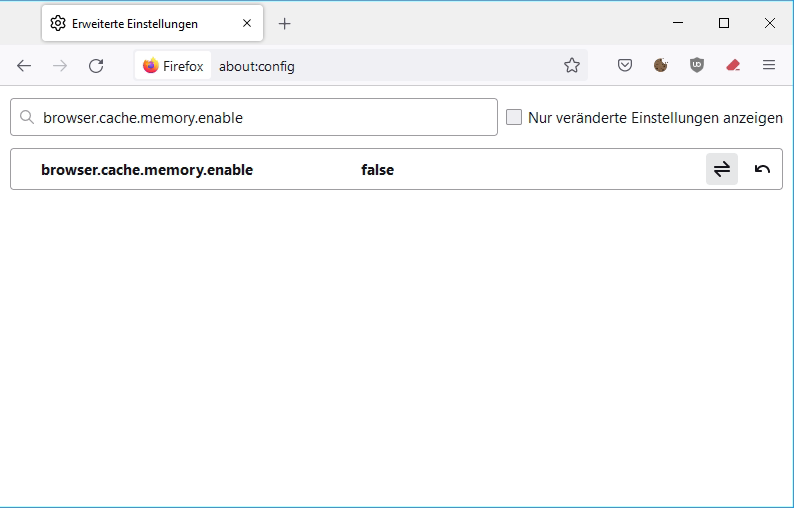The image size is (794, 508).
Task: Select the 'Erweiterte Einstellungen' tab
Action: click(x=152, y=23)
